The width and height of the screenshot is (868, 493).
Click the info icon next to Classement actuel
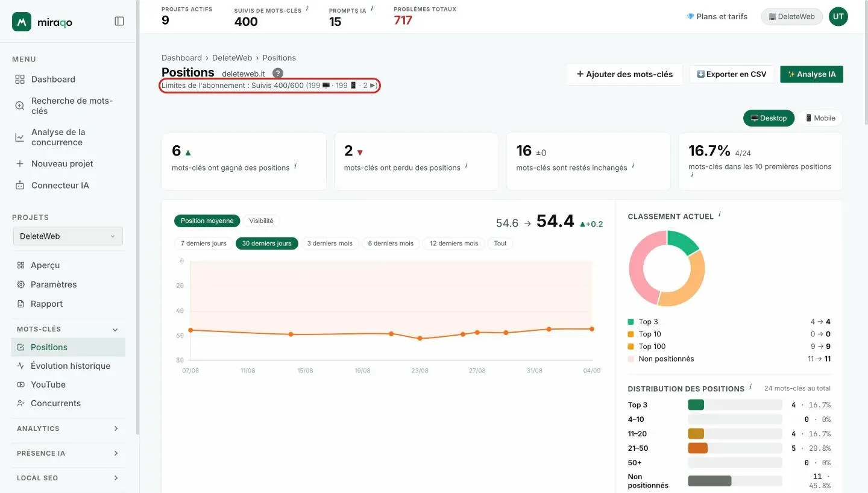(720, 215)
